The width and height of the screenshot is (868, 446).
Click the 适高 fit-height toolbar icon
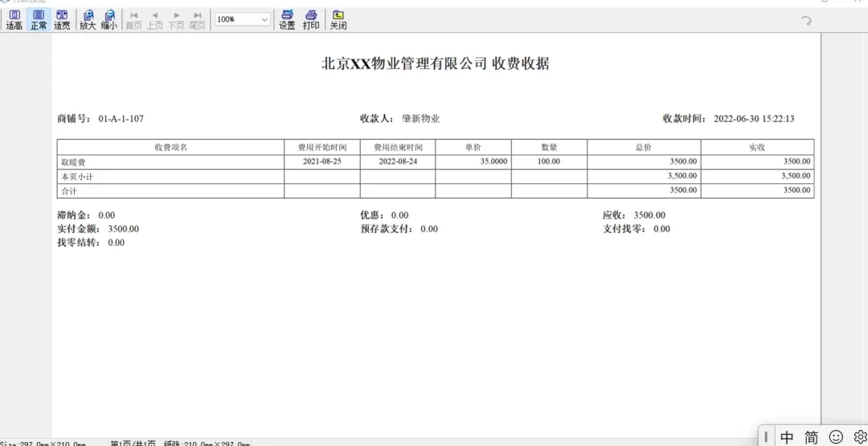[x=14, y=20]
